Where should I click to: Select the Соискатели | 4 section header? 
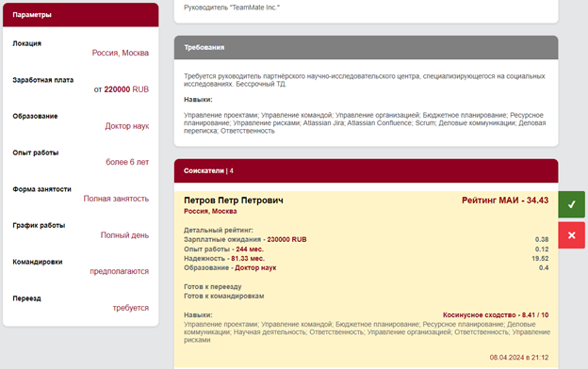tap(366, 170)
